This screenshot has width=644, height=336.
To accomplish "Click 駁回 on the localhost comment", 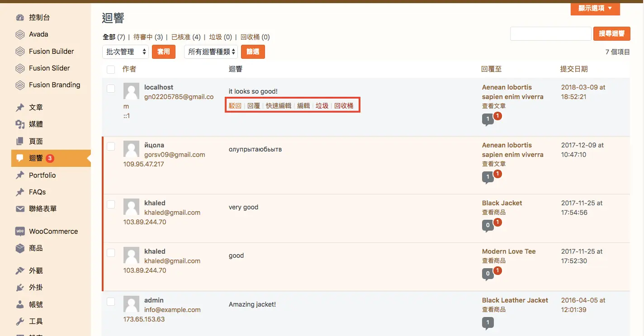I will (x=235, y=106).
